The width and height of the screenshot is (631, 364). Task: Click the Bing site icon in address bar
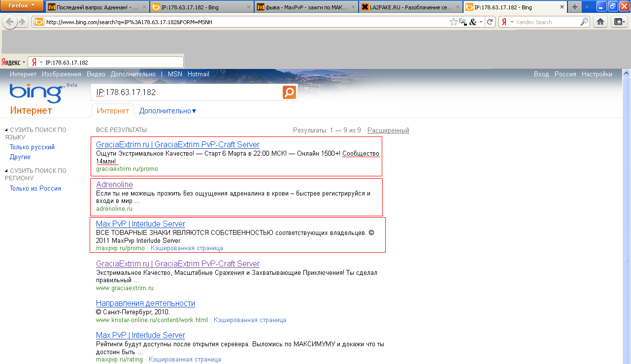click(x=38, y=22)
